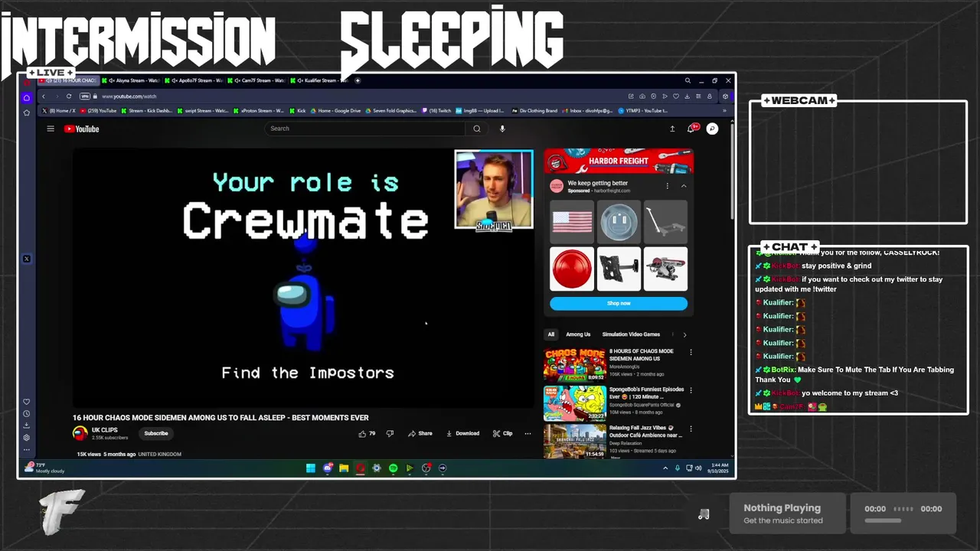Open the UK CLIPS channel avatar
The image size is (980, 551).
click(80, 434)
